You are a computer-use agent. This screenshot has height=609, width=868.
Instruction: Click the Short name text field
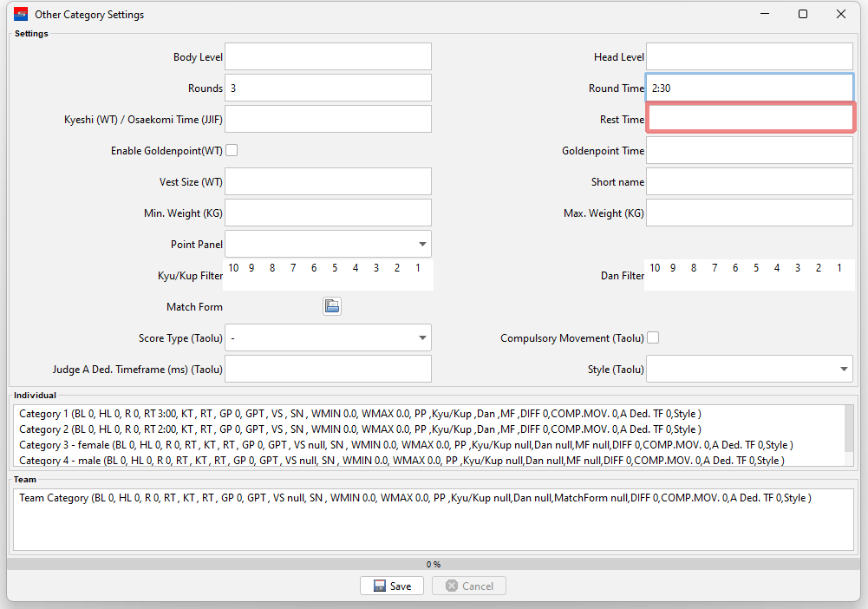coord(749,181)
